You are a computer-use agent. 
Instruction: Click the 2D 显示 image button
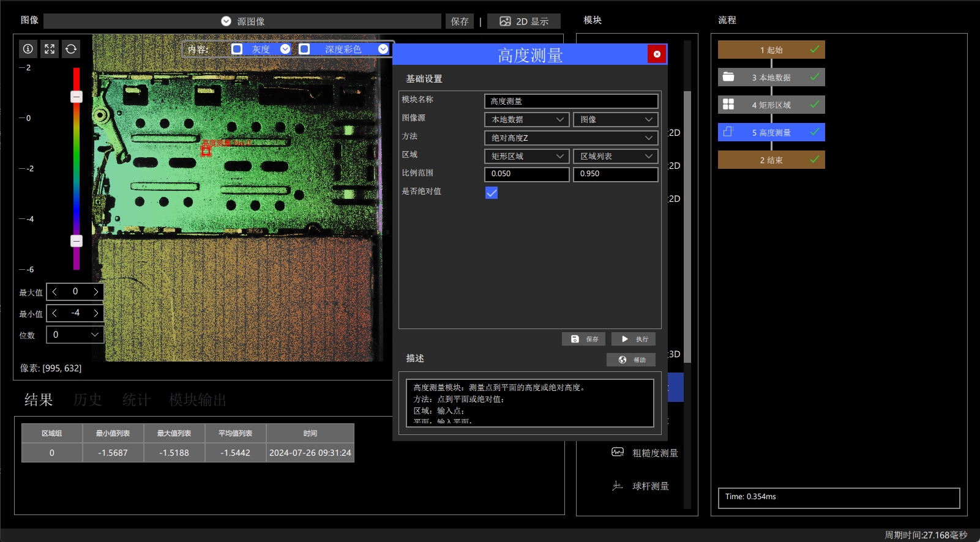coord(524,21)
